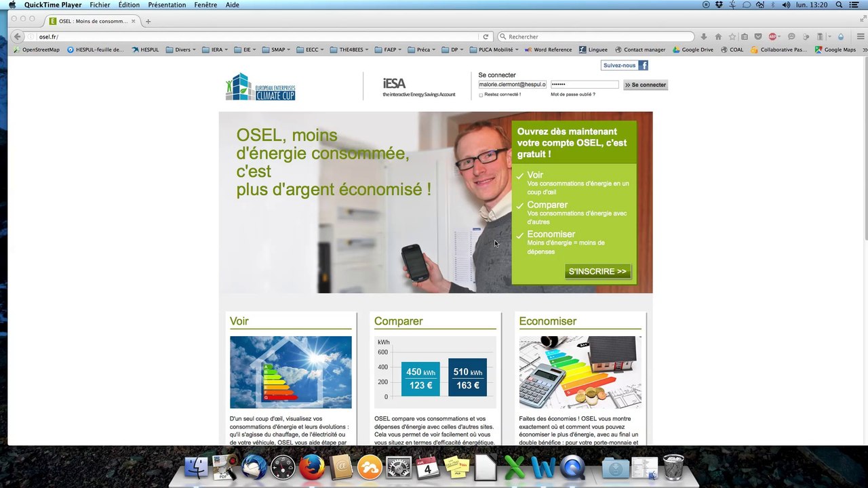Open the Édition menu
The height and width of the screenshot is (488, 868).
click(129, 5)
